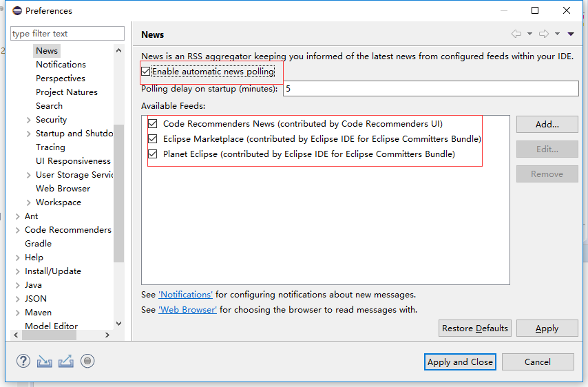Image resolution: width=588 pixels, height=387 pixels.
Task: Expand the Workspace tree node
Action: pyautogui.click(x=28, y=202)
